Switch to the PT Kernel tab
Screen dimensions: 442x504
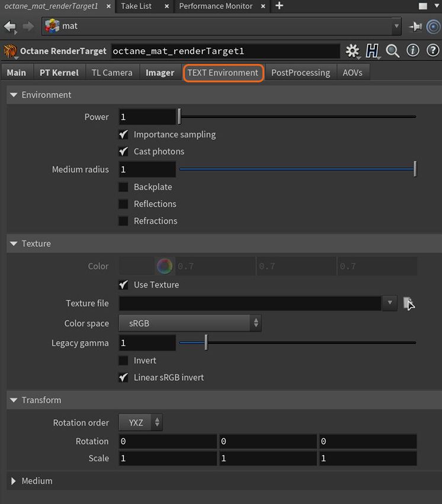coord(59,72)
